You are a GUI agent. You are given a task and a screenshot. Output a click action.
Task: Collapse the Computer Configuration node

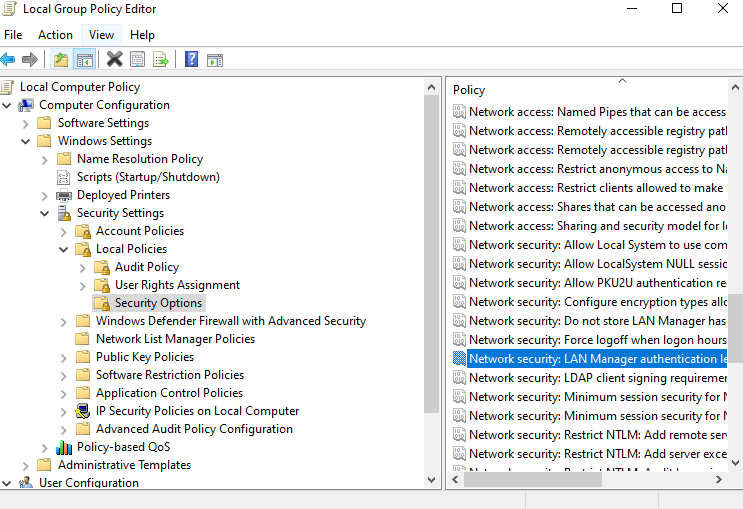tap(7, 105)
